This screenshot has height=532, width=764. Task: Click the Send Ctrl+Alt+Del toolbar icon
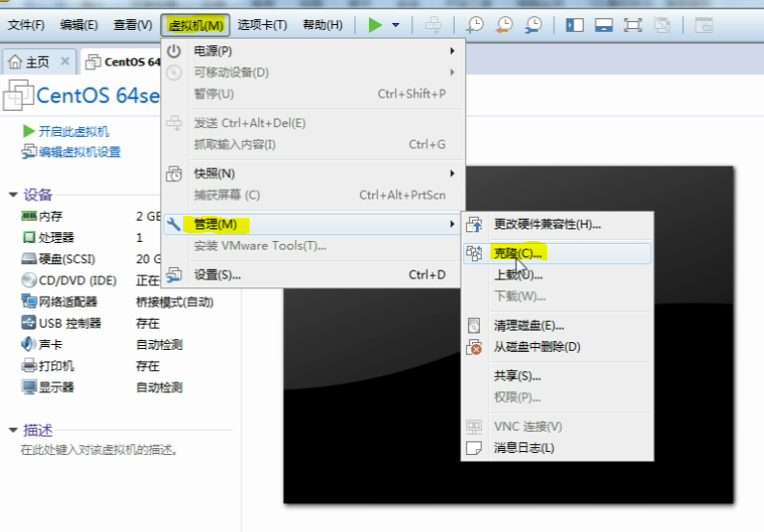[434, 24]
